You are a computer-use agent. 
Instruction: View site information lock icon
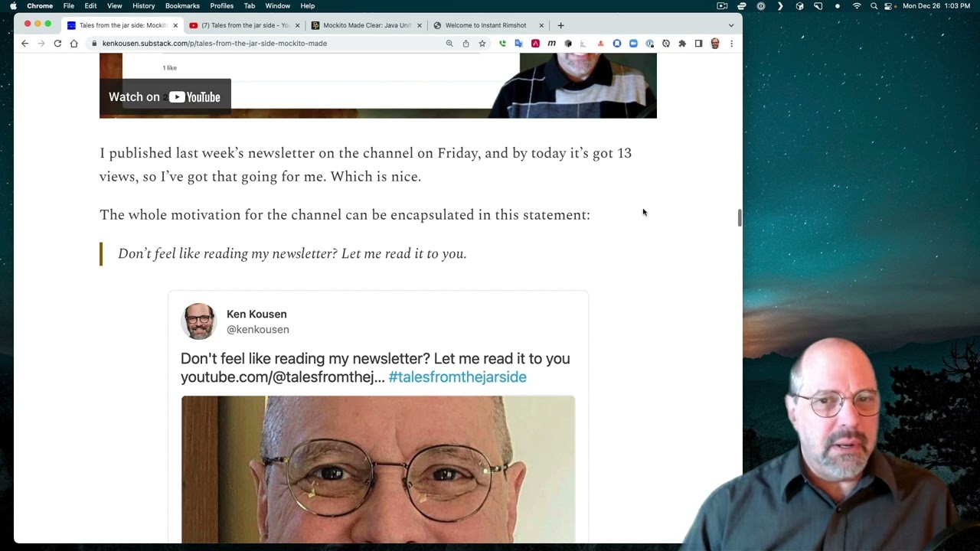tap(95, 44)
